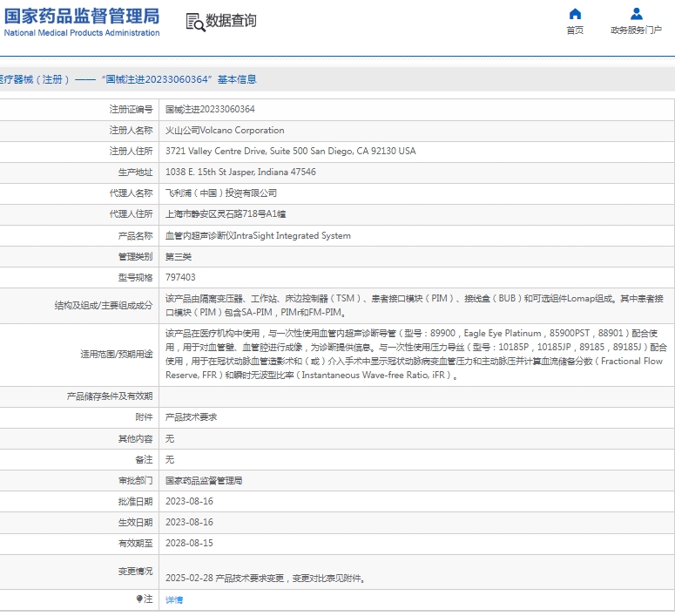This screenshot has height=616, width=675.
Task: Click the 结构及组成/主要组成成分 label
Action: [104, 306]
